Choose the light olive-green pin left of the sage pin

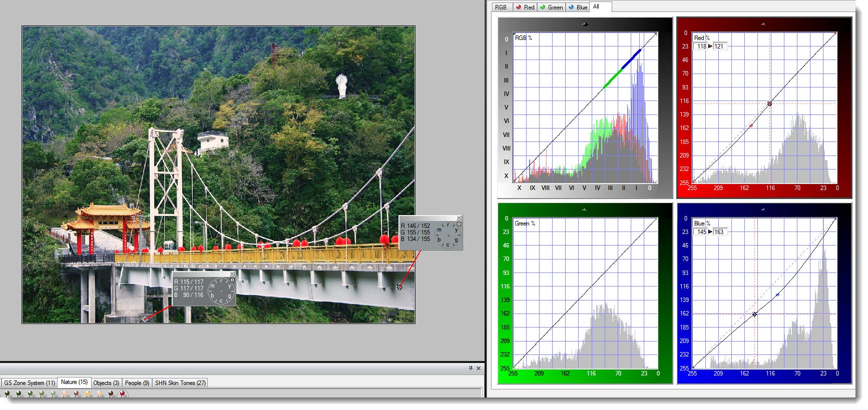point(42,393)
